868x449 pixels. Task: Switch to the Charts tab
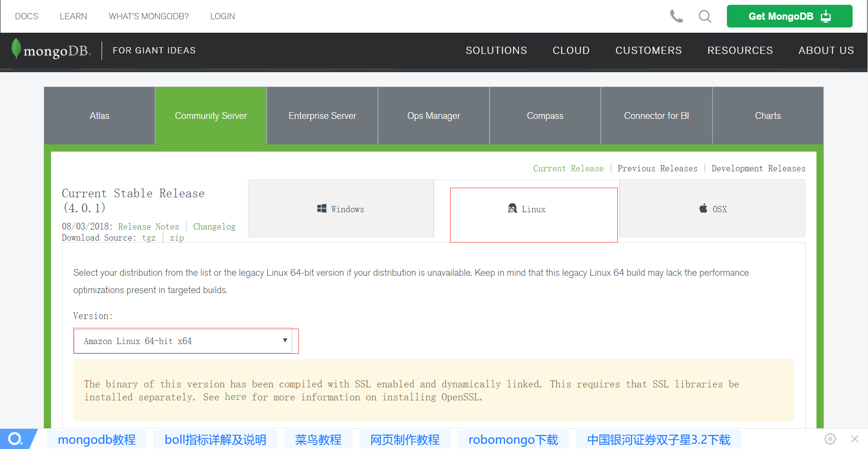point(768,115)
